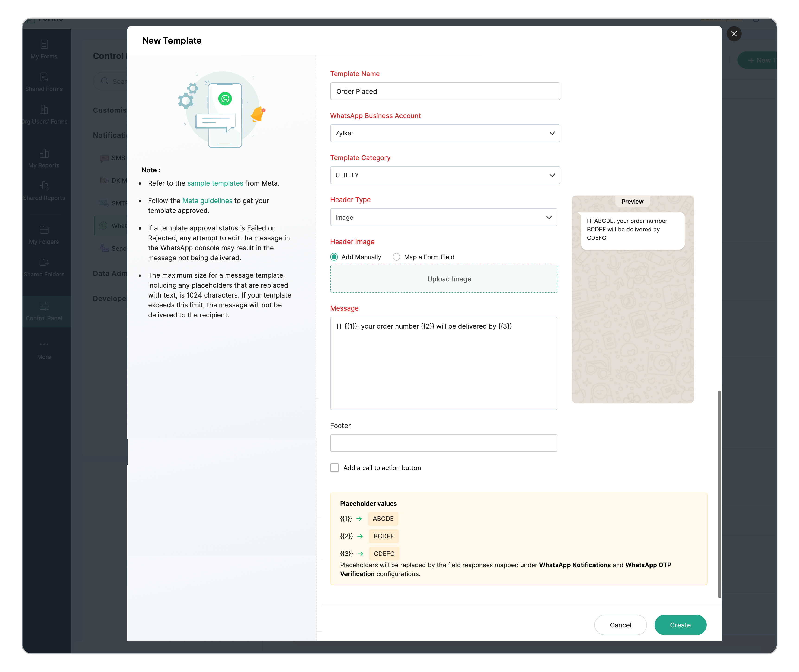The width and height of the screenshot is (799, 672).
Task: Expand the WhatsApp Business Account dropdown
Action: coord(445,133)
